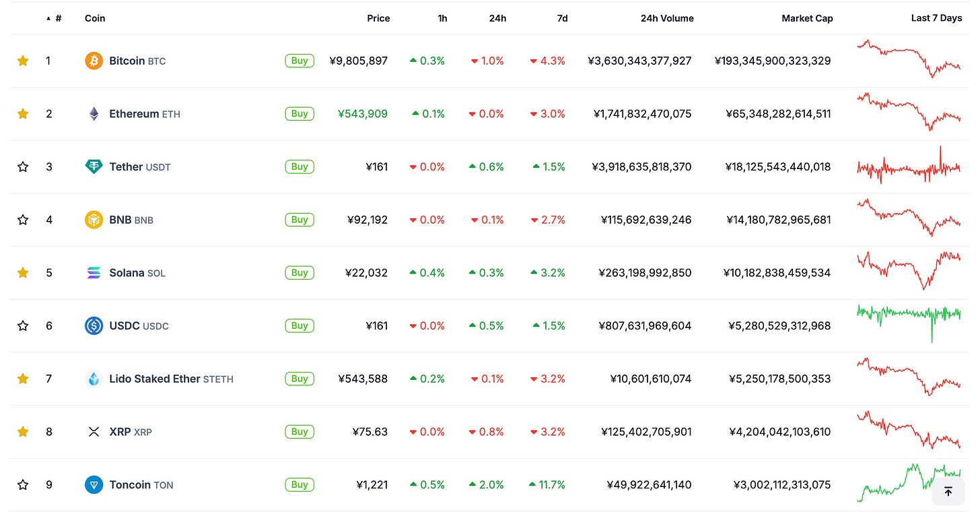Click the Solana logo icon
Viewport: 980px width, 514px height.
[x=94, y=273]
